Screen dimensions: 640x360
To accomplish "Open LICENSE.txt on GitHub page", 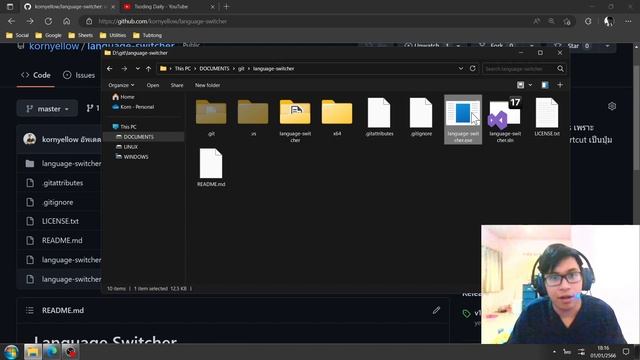I will point(60,221).
